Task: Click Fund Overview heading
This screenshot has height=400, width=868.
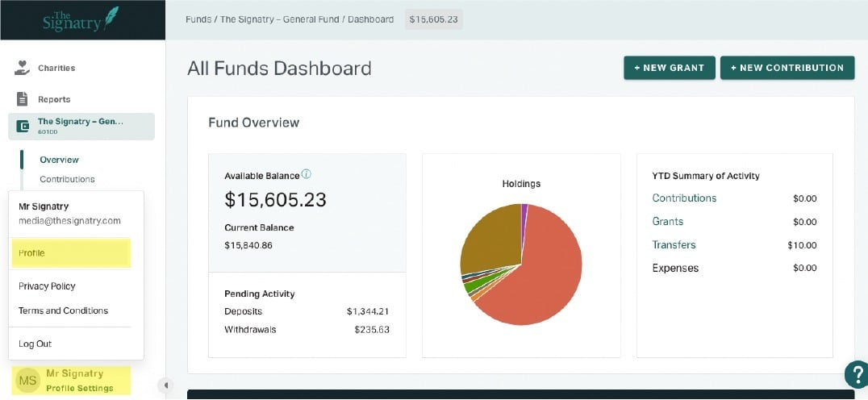Action: (254, 123)
